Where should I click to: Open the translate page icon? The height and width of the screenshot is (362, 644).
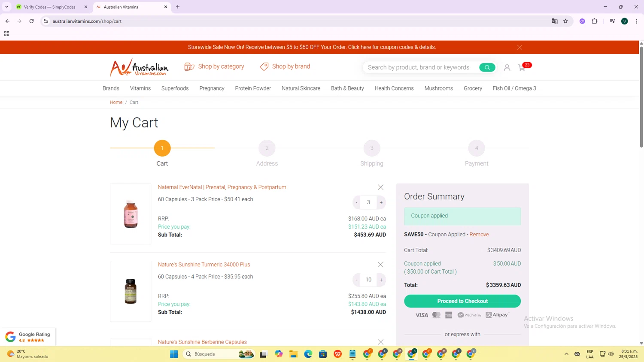(554, 21)
